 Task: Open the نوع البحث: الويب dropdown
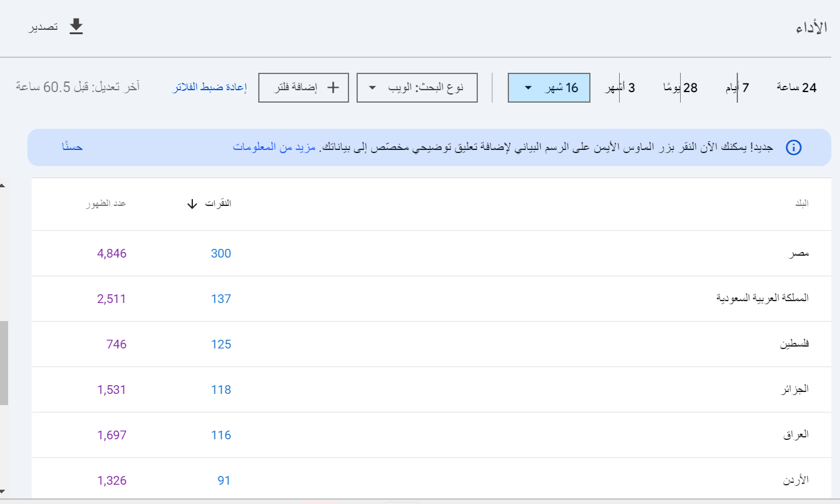tap(417, 88)
